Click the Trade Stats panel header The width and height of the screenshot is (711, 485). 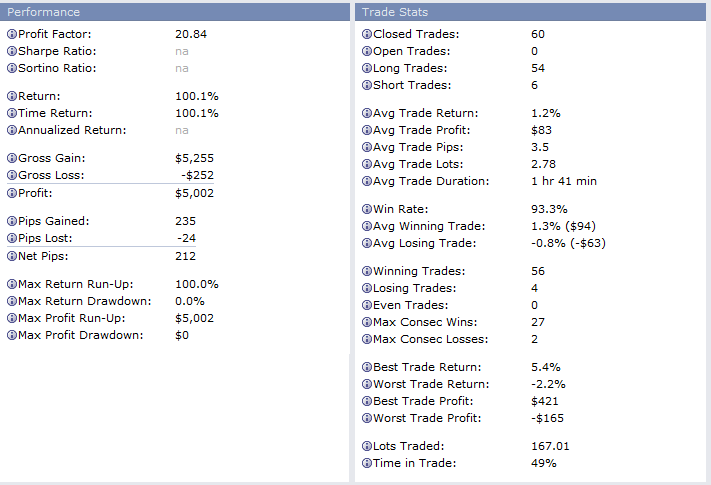(x=532, y=12)
